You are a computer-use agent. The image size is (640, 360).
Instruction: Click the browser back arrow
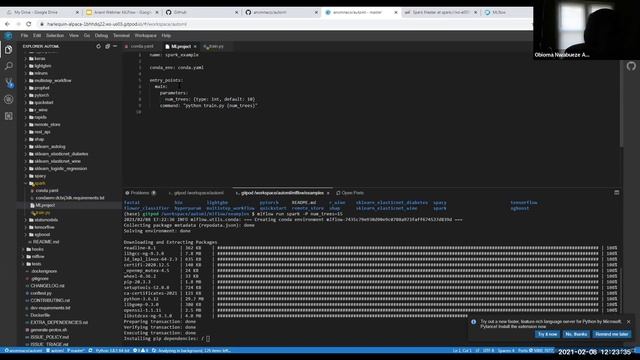click(x=7, y=24)
